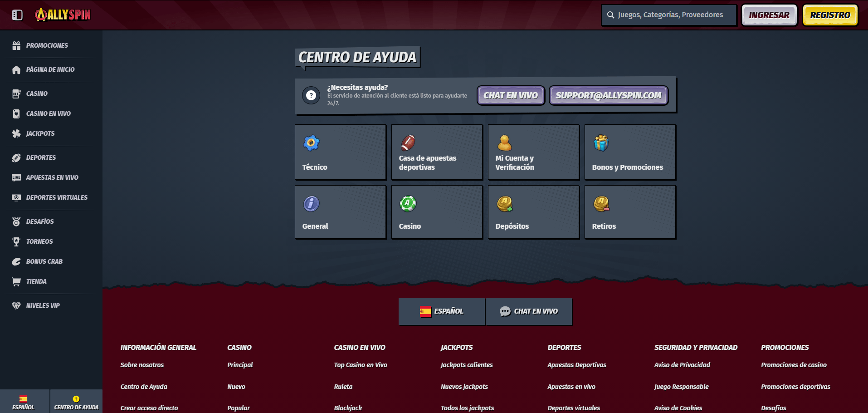Start CHAT EN VIVO from help banner
Image resolution: width=868 pixels, height=413 pixels.
coord(511,95)
